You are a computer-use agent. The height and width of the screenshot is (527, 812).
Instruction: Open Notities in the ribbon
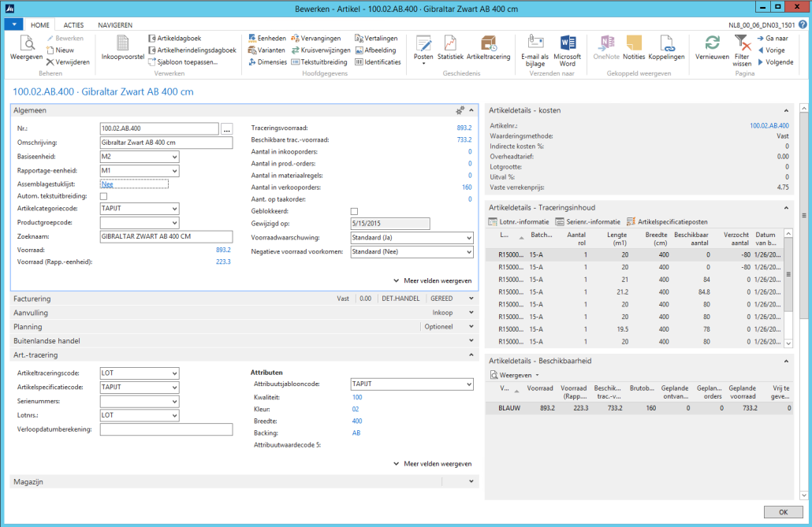(634, 49)
